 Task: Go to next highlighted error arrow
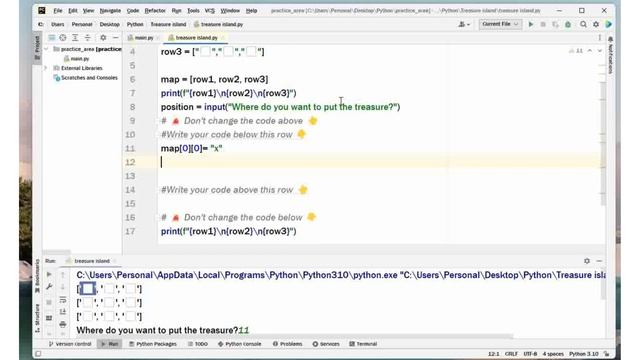[x=600, y=51]
